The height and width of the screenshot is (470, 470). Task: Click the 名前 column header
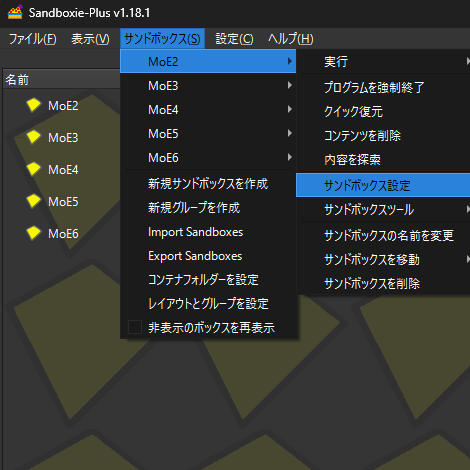(62, 80)
